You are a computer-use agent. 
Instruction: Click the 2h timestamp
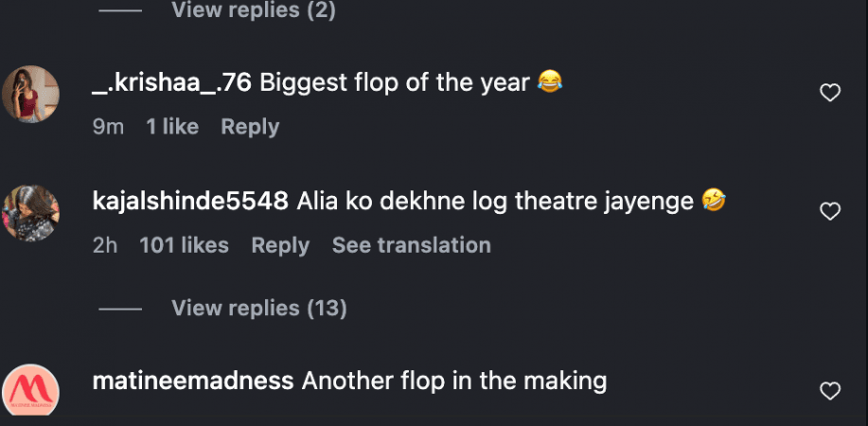coord(105,245)
